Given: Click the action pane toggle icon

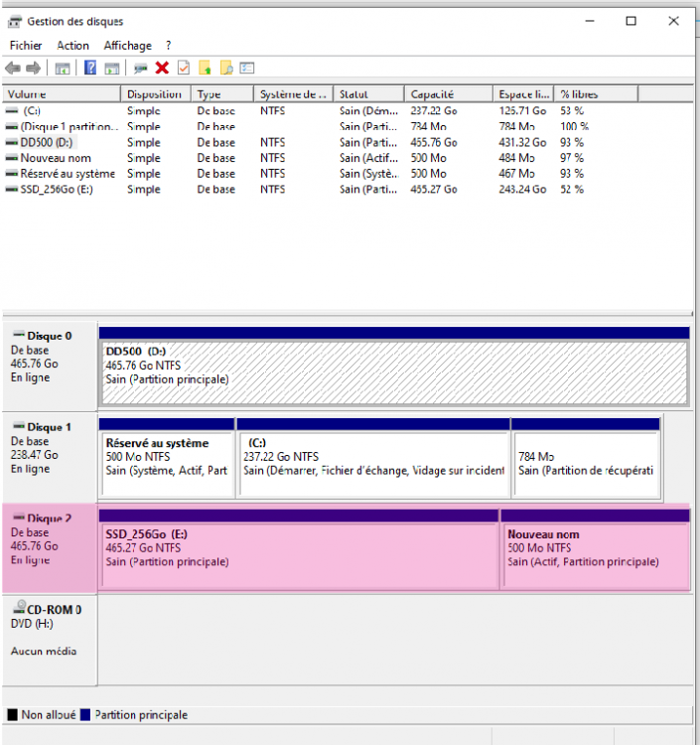Looking at the screenshot, I should pos(112,69).
